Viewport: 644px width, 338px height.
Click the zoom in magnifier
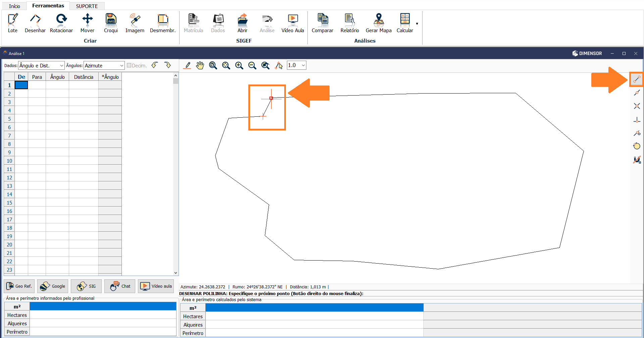coord(239,65)
